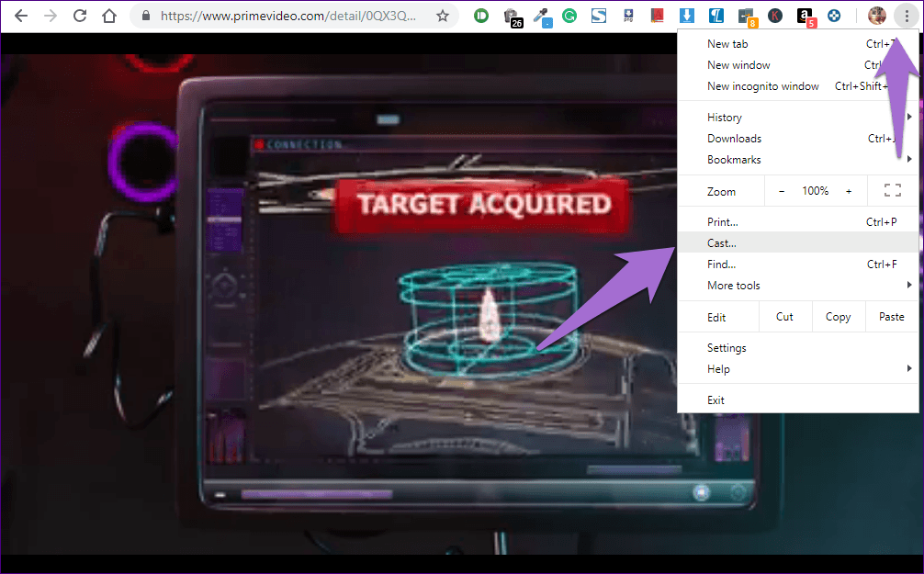This screenshot has width=924, height=574.
Task: Expand the More tools submenu
Action: tap(734, 286)
